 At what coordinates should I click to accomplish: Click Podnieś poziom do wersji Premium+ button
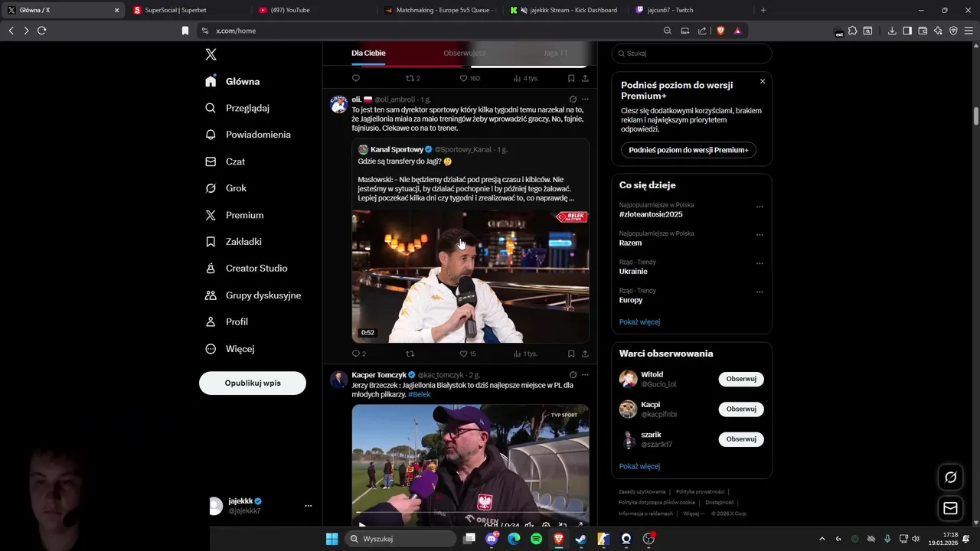click(688, 150)
